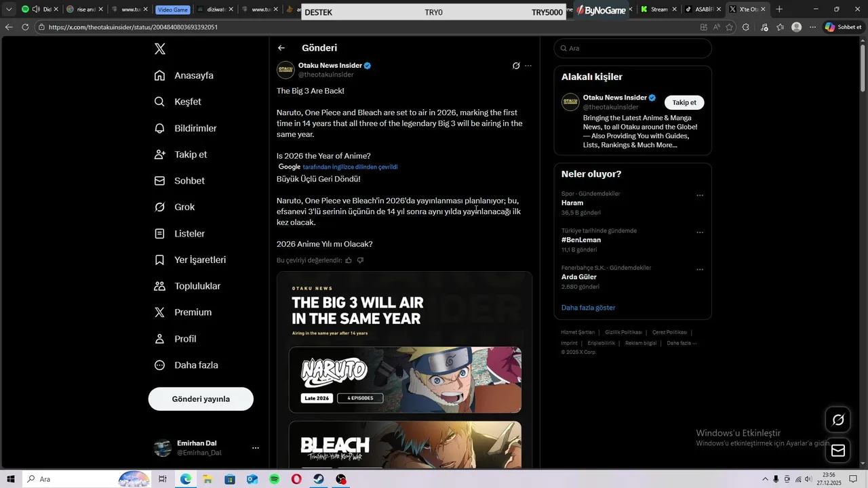Switch to the Stream browser tab
The height and width of the screenshot is (488, 868).
pyautogui.click(x=658, y=9)
